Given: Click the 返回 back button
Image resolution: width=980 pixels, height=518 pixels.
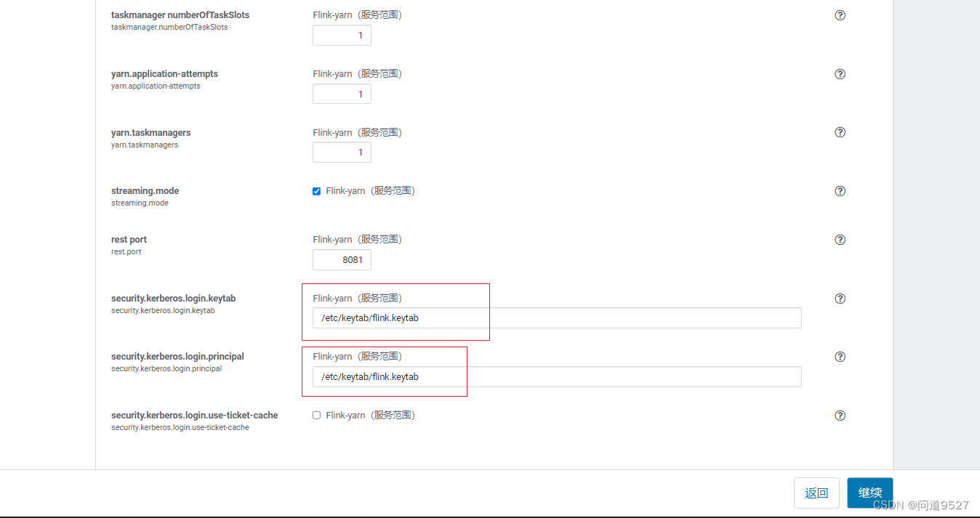Looking at the screenshot, I should coord(816,493).
